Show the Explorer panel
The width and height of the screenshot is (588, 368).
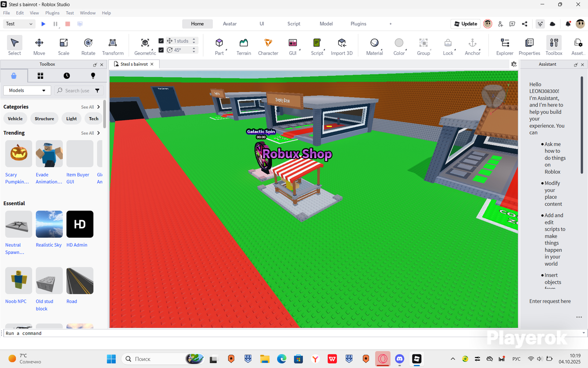[505, 46]
